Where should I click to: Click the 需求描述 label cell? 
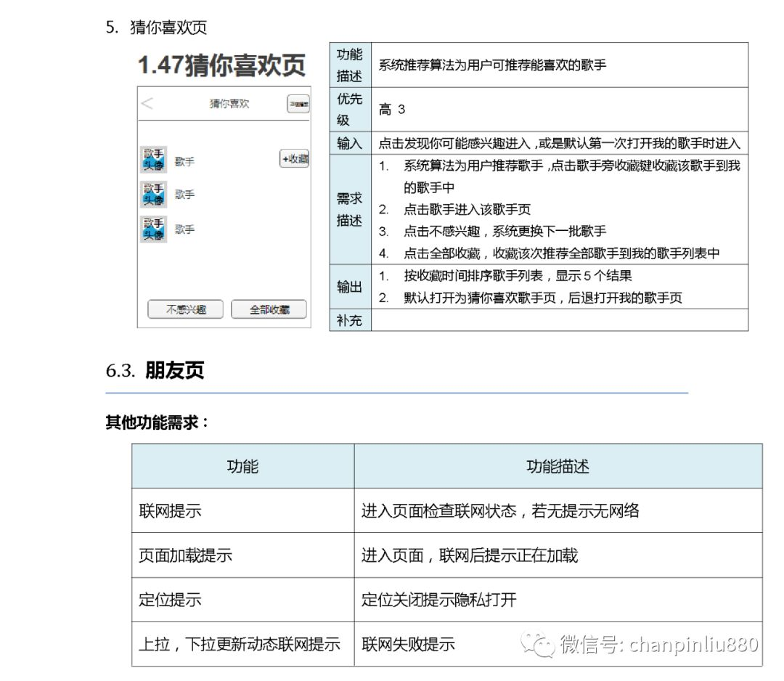tap(350, 210)
